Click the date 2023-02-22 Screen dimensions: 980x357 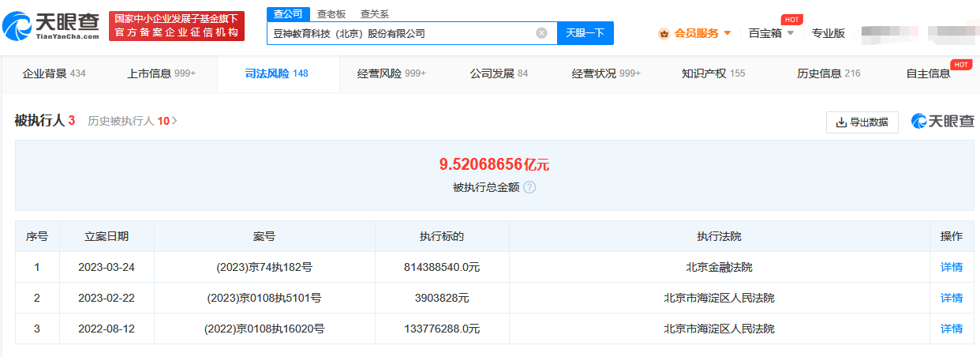click(107, 298)
